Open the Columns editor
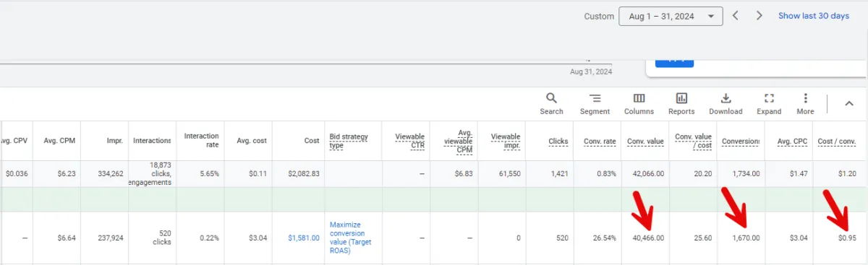Image resolution: width=868 pixels, height=265 pixels. [639, 104]
